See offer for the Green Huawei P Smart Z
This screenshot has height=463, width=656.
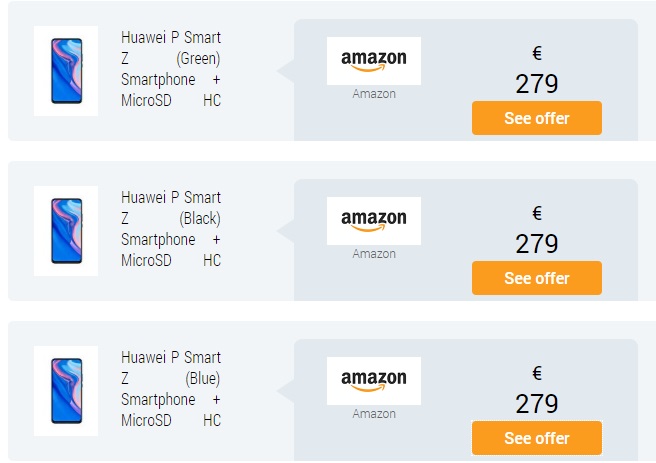[537, 118]
